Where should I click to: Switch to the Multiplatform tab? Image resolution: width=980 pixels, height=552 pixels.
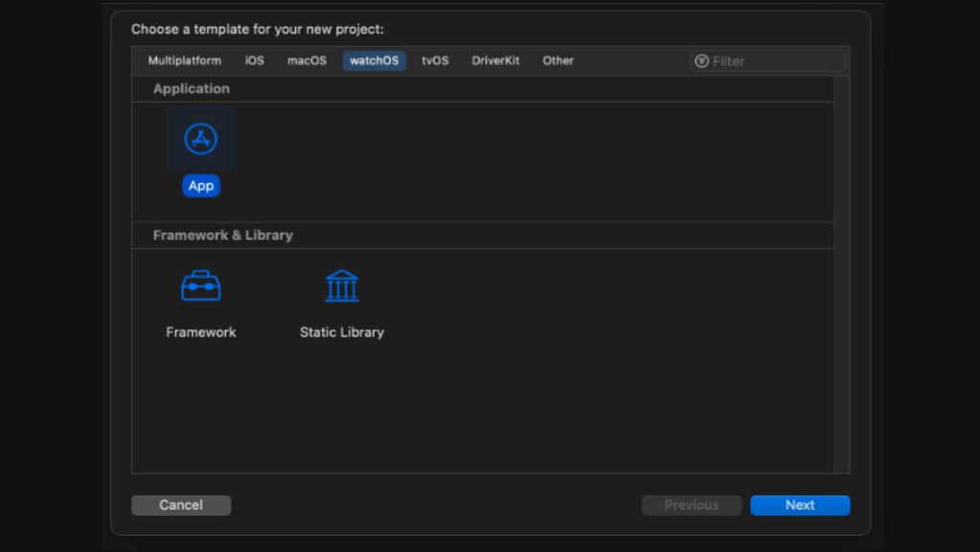click(185, 60)
